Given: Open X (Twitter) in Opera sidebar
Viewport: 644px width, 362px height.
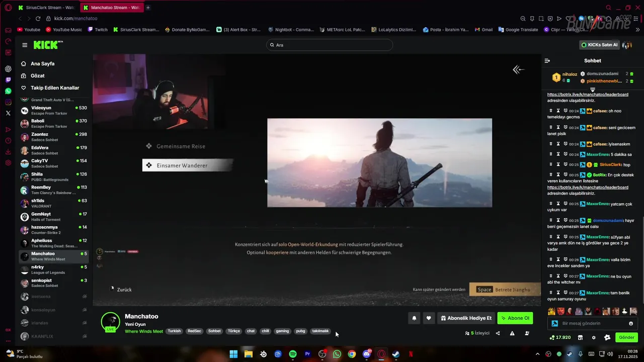Looking at the screenshot, I should pos(8,113).
